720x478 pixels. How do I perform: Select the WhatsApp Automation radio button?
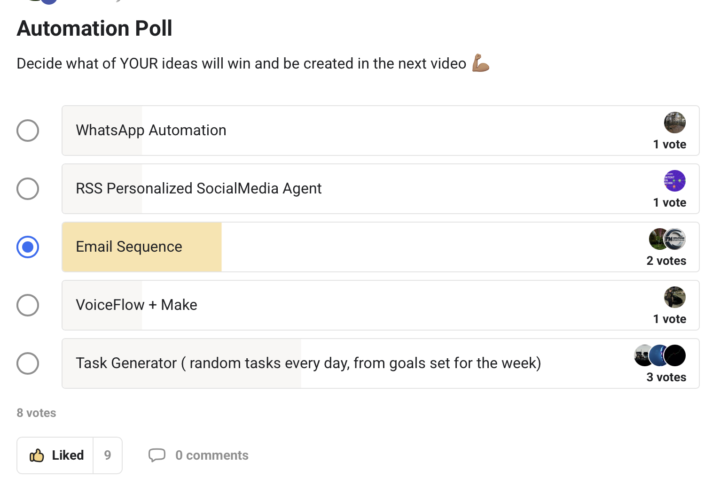tap(28, 131)
